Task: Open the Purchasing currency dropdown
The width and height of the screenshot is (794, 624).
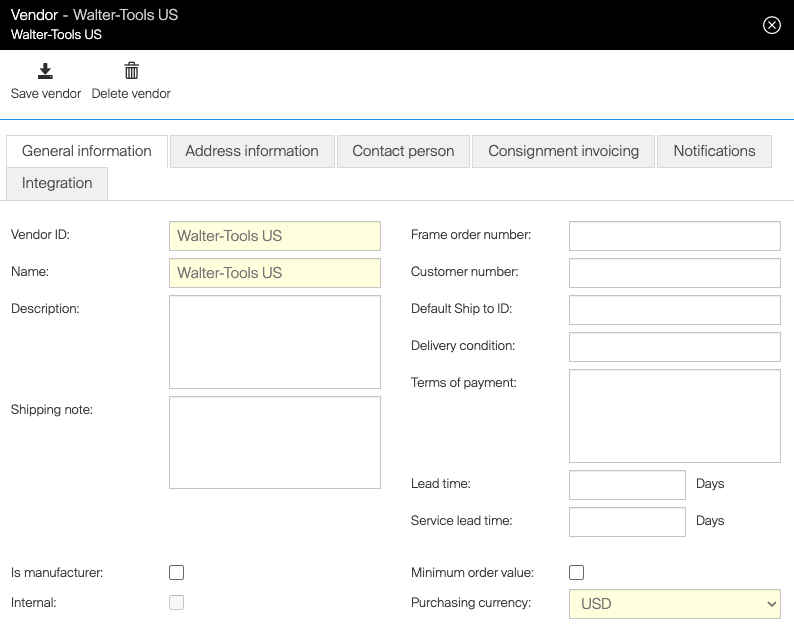Action: (674, 604)
